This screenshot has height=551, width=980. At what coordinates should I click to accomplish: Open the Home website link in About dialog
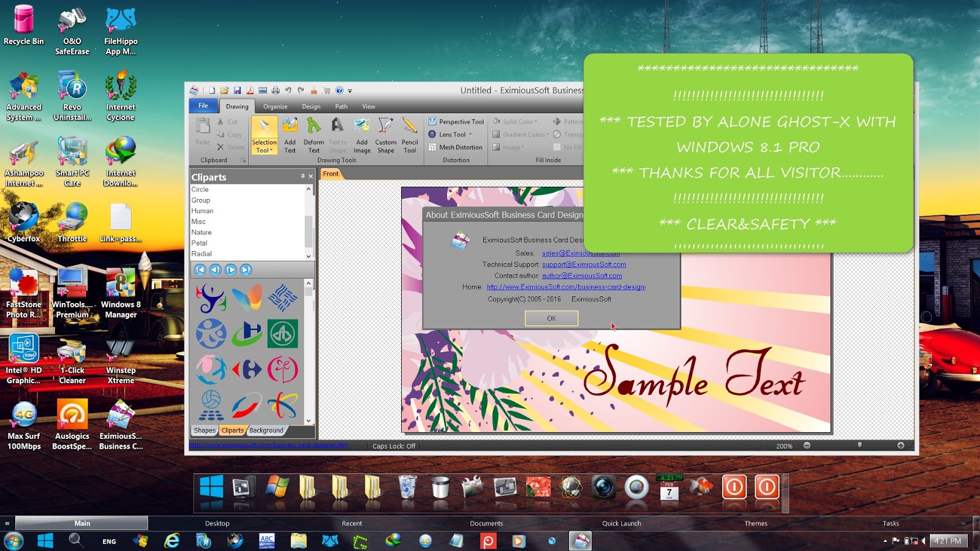coord(566,287)
